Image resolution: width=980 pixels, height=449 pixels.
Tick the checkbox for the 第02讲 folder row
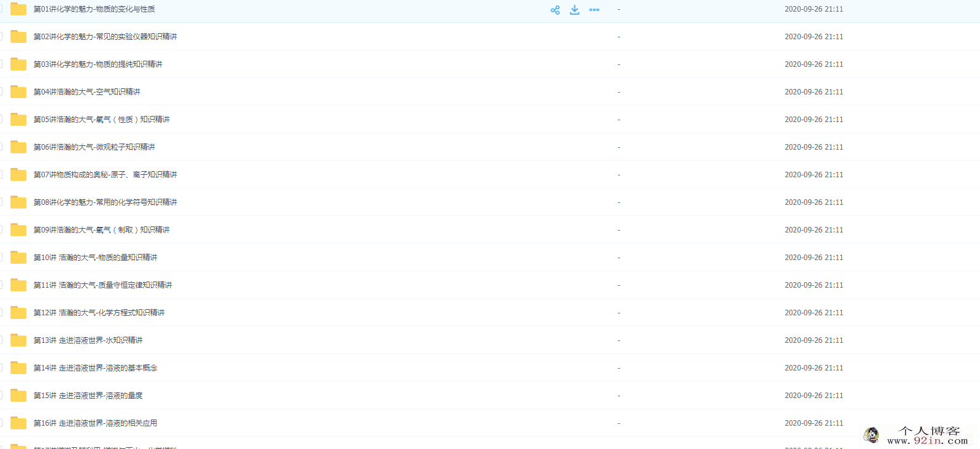1,36
